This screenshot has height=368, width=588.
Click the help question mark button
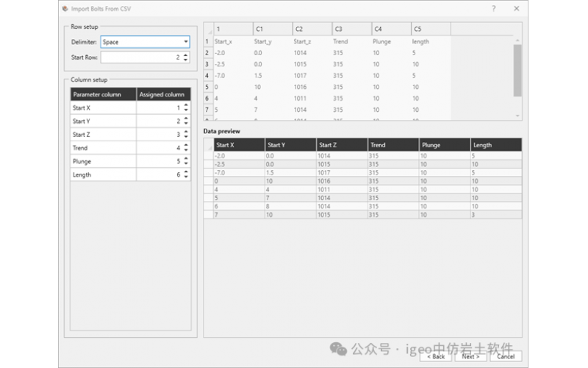click(493, 9)
